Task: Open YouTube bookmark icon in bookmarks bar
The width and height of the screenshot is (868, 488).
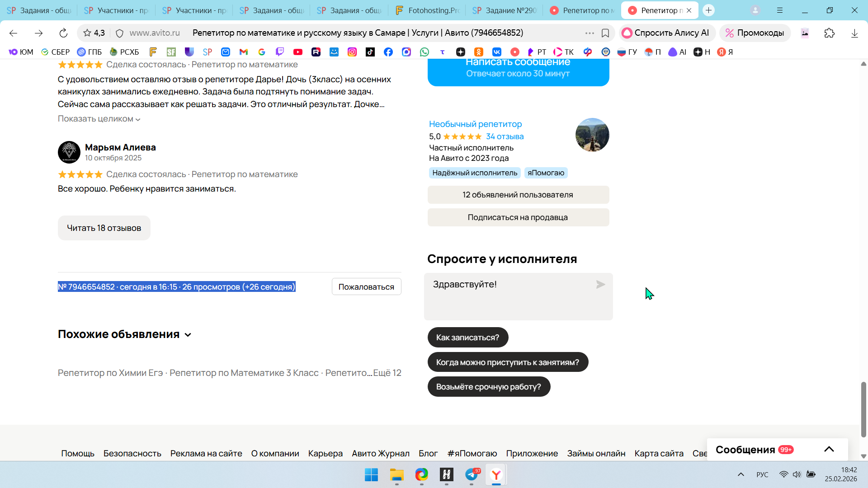Action: click(298, 52)
